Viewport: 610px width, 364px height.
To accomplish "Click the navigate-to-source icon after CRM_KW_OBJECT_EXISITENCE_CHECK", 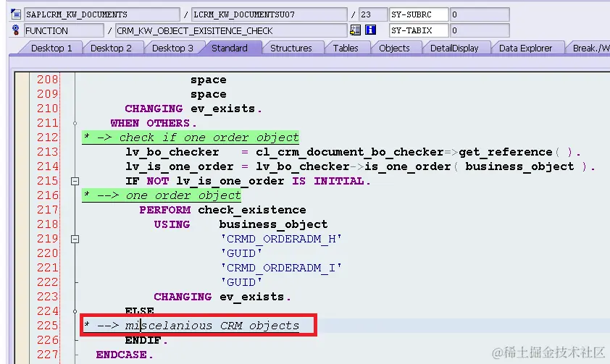I will pos(355,30).
